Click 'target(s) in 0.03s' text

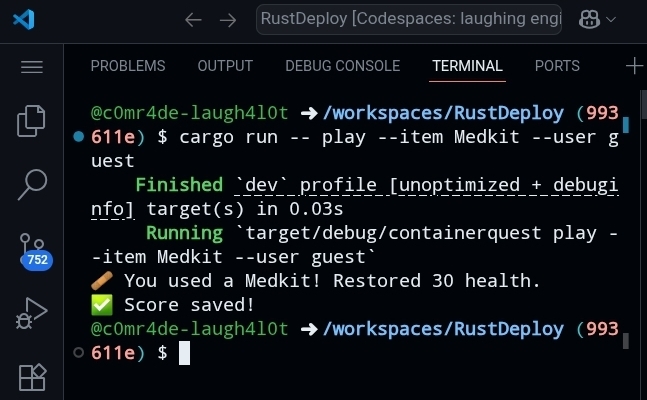(245, 209)
